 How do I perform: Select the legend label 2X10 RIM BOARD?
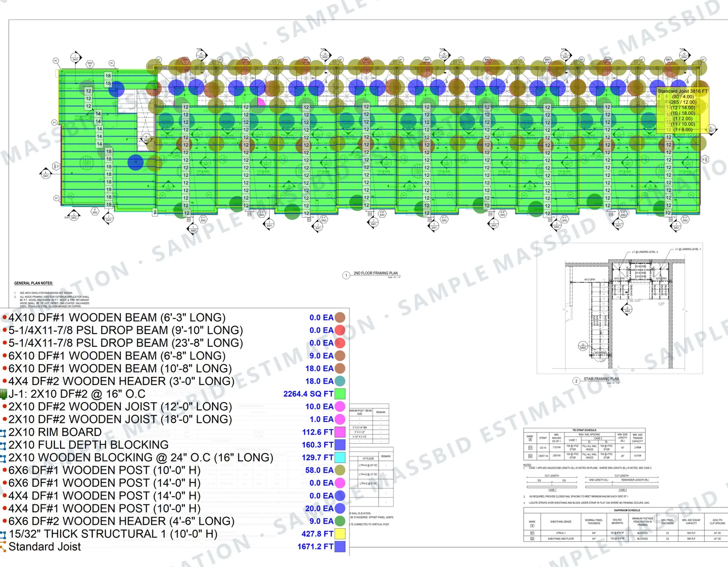(x=55, y=432)
